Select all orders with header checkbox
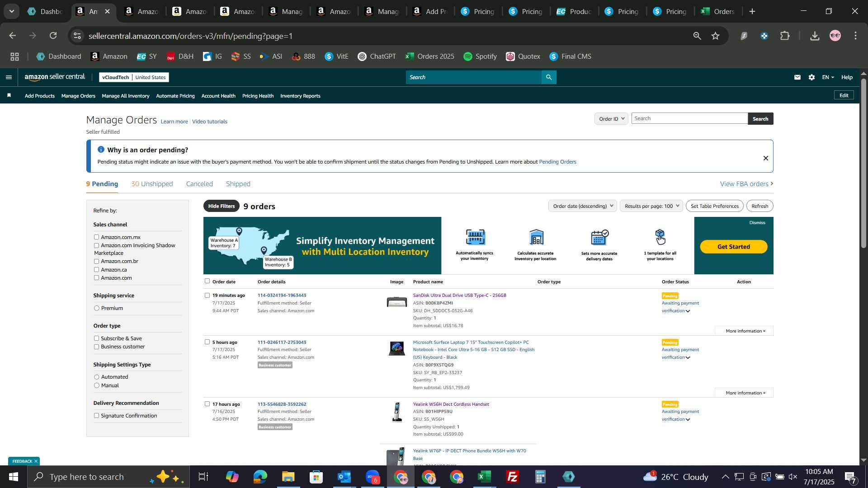 click(x=208, y=281)
